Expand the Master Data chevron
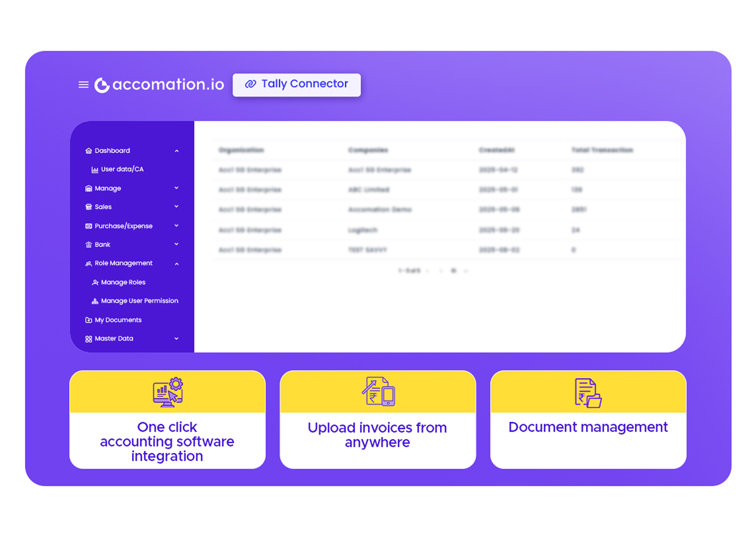The height and width of the screenshot is (537, 756). (176, 339)
